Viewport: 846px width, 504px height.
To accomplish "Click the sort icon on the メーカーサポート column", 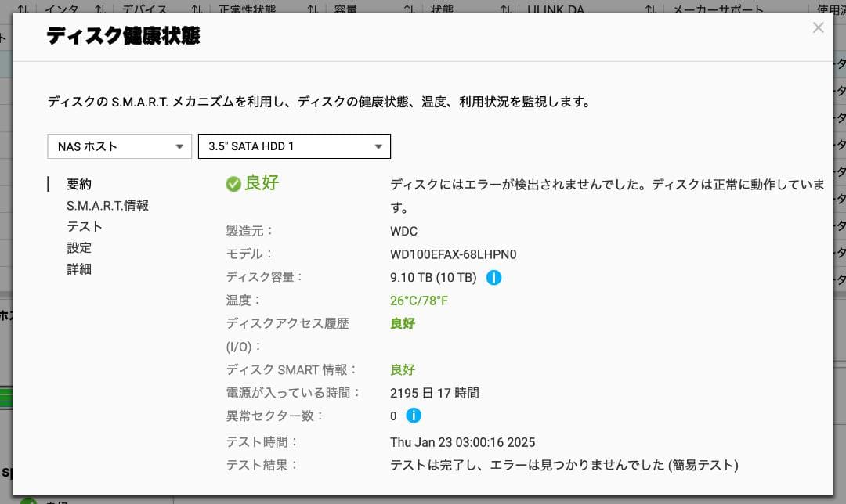I will click(x=649, y=9).
